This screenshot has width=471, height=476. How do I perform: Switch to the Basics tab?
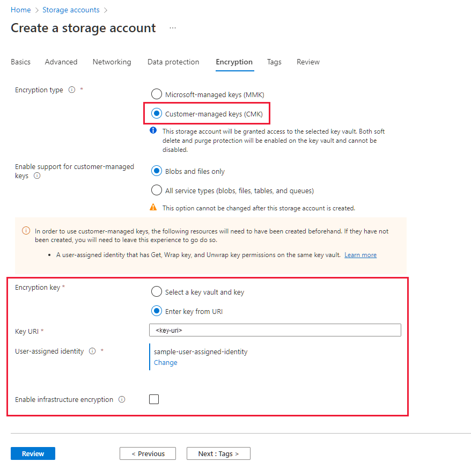(20, 62)
